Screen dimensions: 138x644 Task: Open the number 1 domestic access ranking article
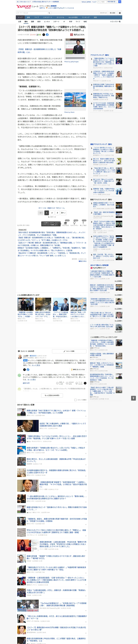coord(104,62)
